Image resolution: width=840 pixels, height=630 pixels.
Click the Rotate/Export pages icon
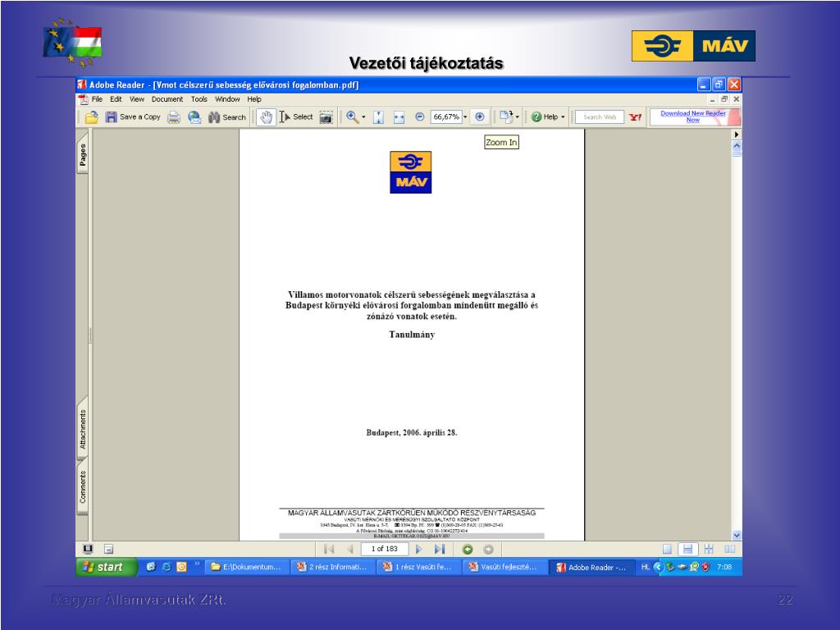[x=505, y=116]
